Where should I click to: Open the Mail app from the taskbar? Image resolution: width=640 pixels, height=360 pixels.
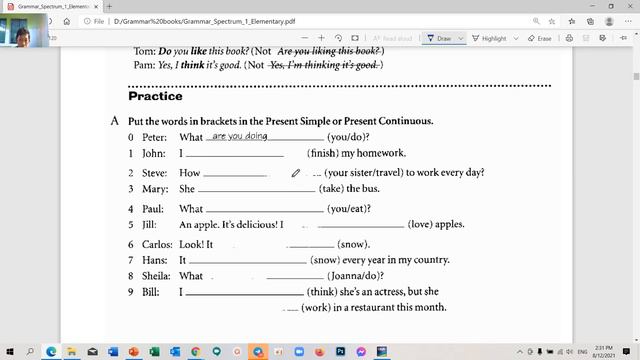93,351
